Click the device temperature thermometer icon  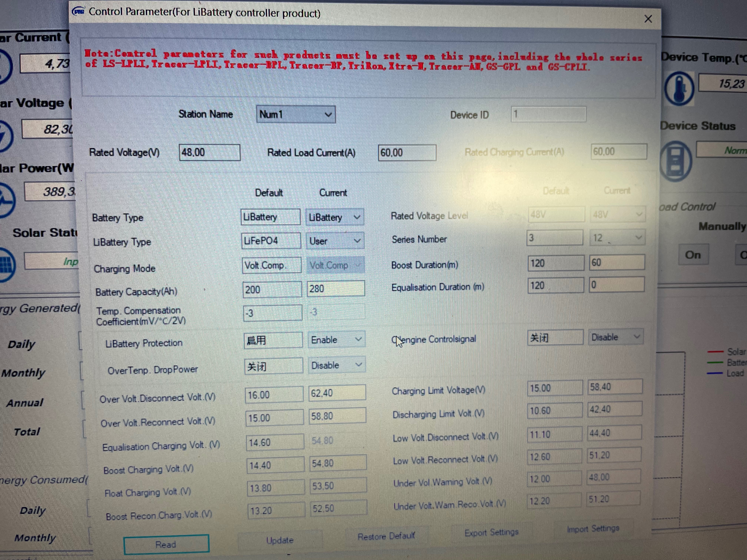click(x=679, y=89)
